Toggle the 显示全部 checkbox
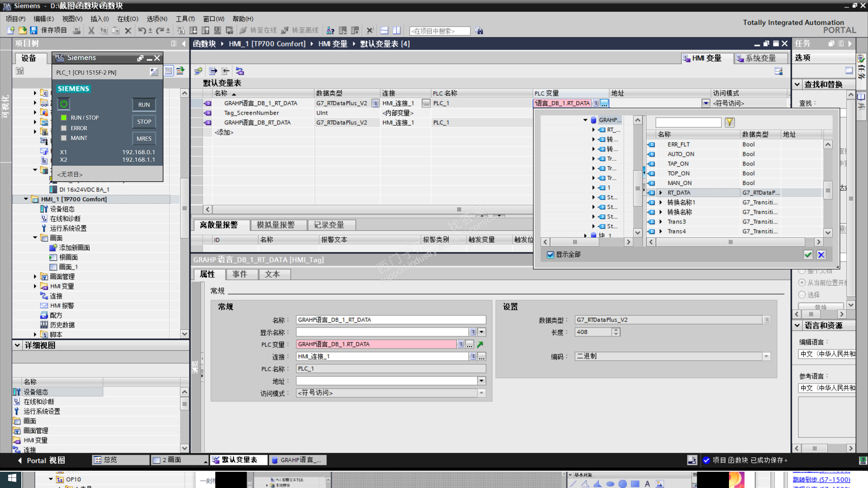Image resolution: width=868 pixels, height=488 pixels. click(x=551, y=255)
